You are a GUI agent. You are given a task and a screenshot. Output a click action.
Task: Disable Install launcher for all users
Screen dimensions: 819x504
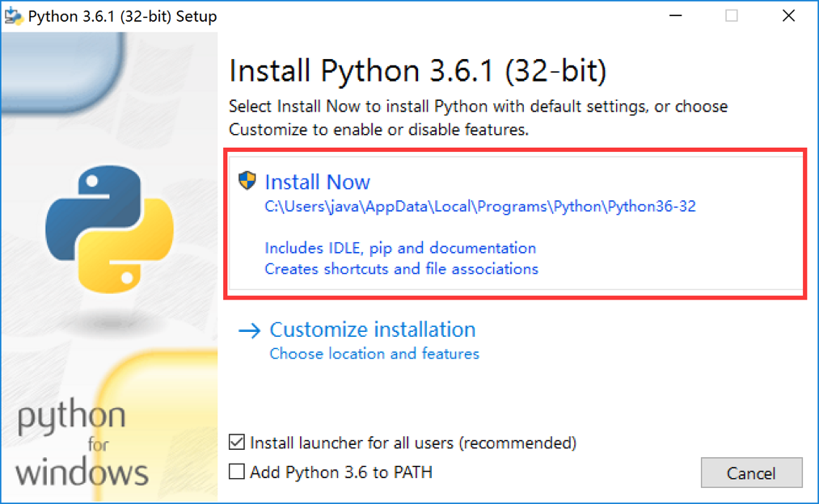click(237, 443)
